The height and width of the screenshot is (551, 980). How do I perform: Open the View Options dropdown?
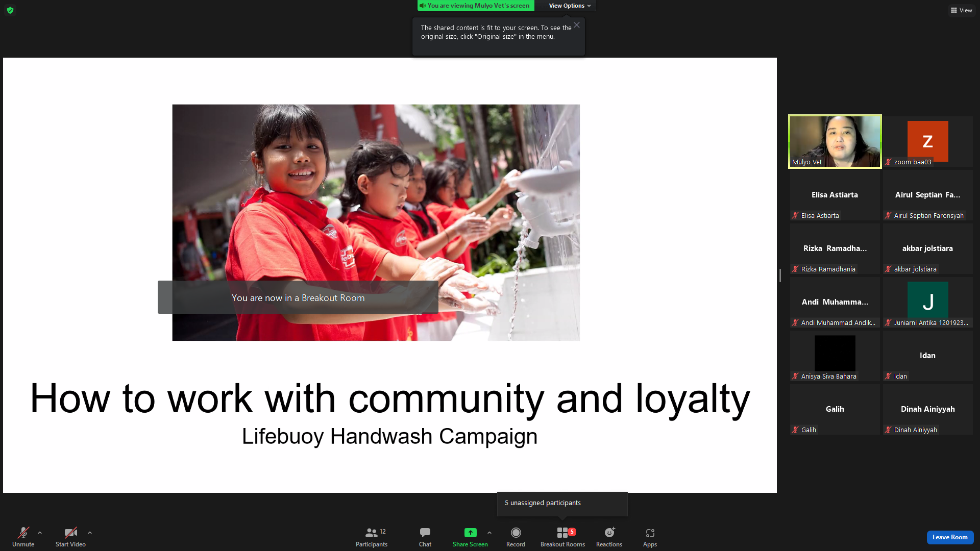[x=570, y=6]
